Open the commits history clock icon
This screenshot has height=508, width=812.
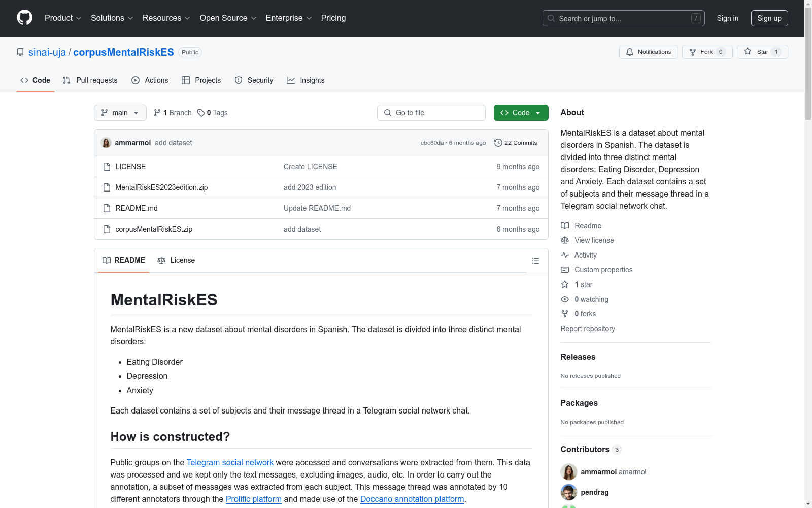click(x=498, y=143)
